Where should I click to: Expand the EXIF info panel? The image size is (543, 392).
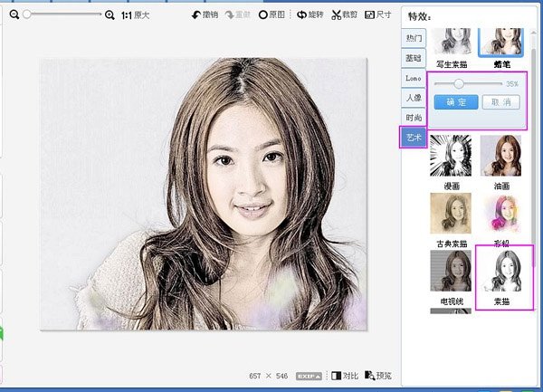click(x=308, y=375)
